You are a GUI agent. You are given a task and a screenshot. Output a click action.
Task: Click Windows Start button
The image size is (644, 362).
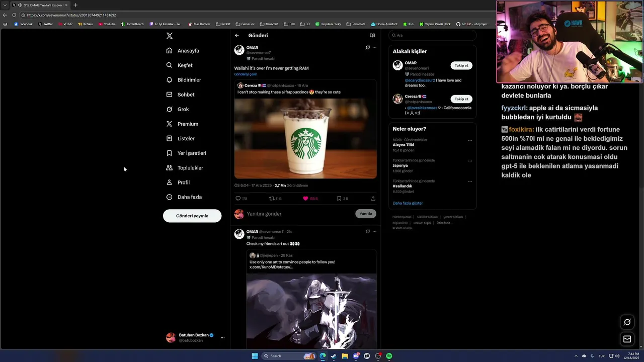[255, 356]
